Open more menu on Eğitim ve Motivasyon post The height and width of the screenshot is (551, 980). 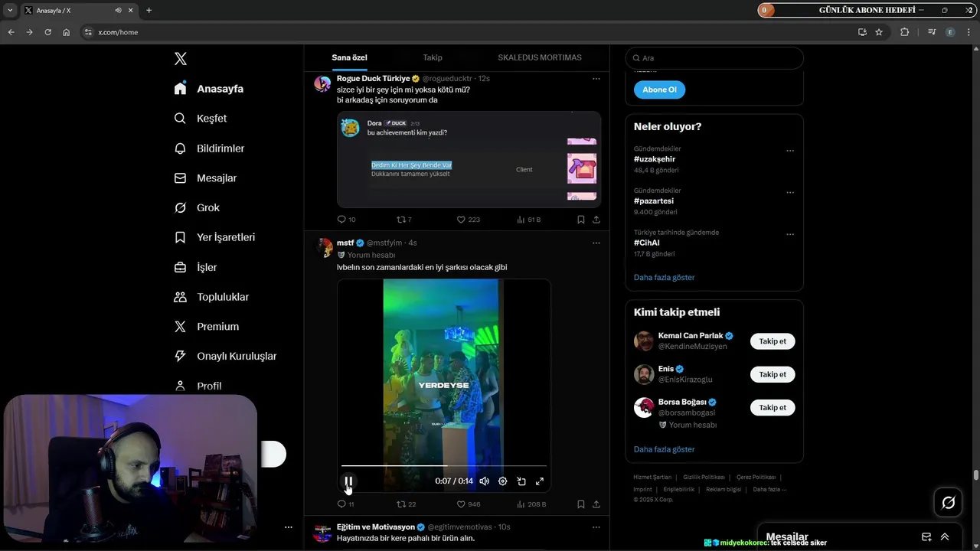[x=596, y=527]
